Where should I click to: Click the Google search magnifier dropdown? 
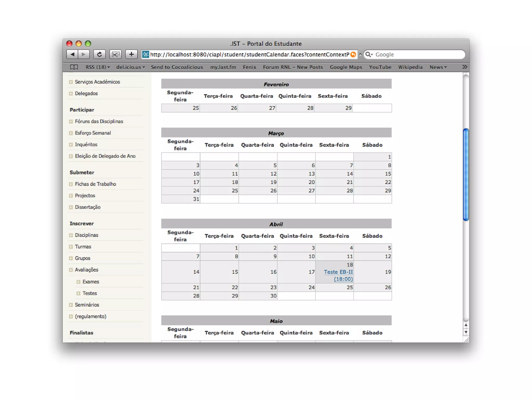[x=369, y=55]
